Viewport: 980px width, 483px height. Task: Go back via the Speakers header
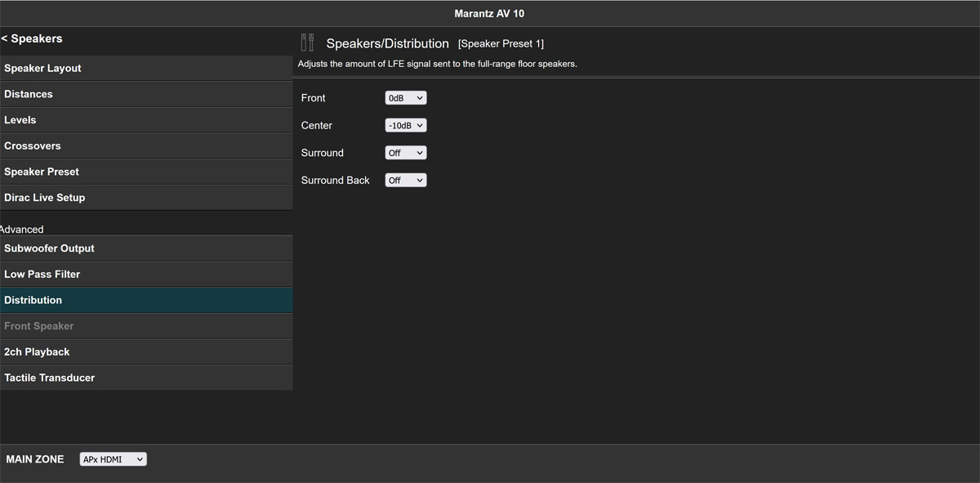(33, 38)
